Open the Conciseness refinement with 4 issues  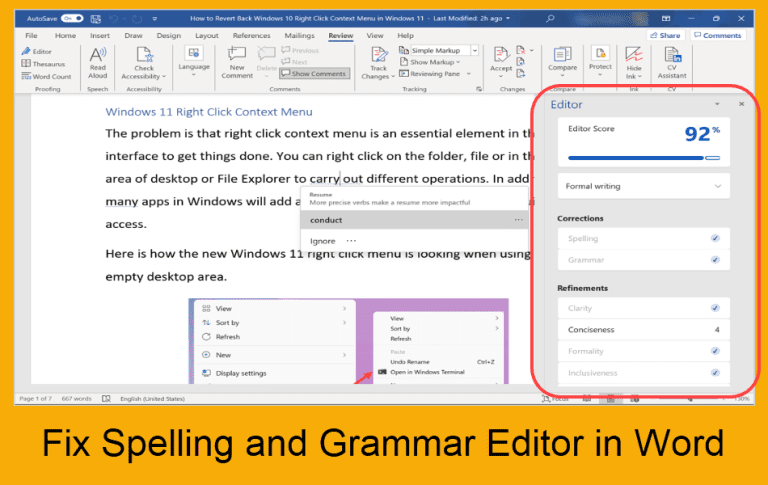644,330
